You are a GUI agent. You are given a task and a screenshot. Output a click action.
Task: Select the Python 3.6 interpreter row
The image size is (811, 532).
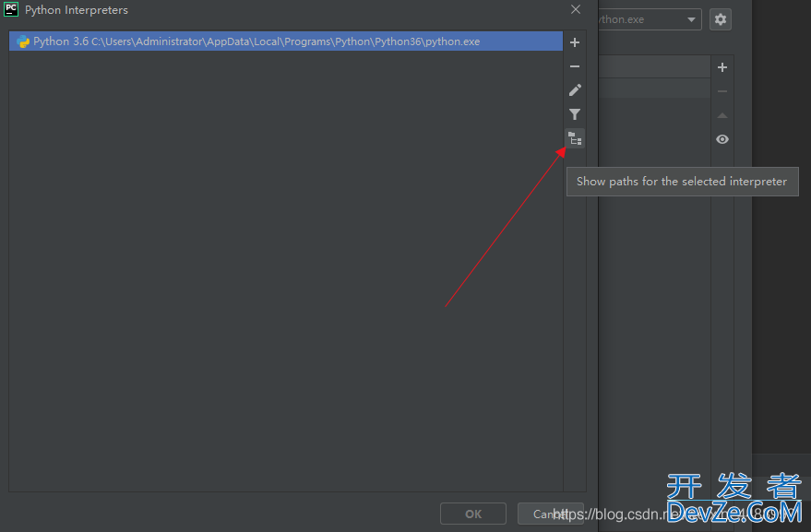(x=285, y=41)
